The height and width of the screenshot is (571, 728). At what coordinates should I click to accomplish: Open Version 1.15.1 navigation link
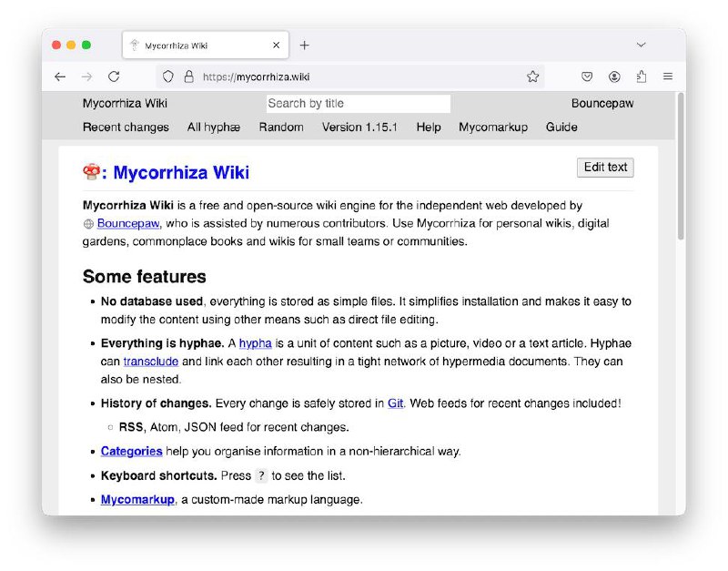(359, 127)
